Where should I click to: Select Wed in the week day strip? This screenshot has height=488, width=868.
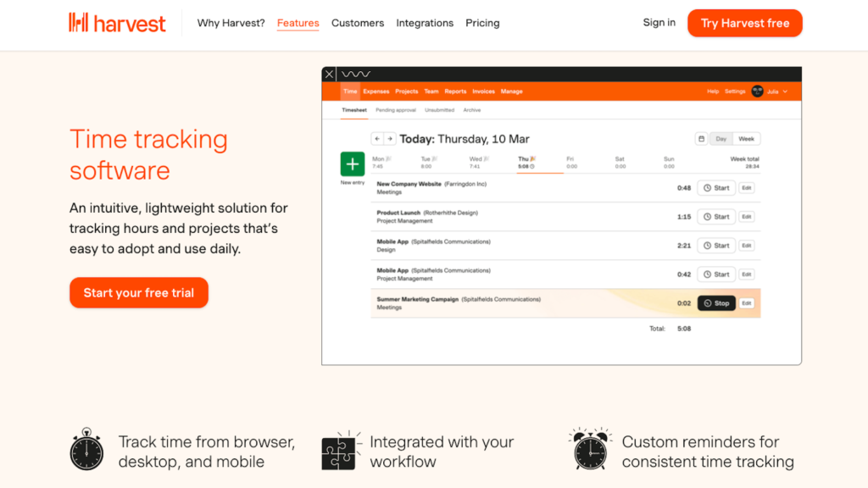(x=476, y=162)
